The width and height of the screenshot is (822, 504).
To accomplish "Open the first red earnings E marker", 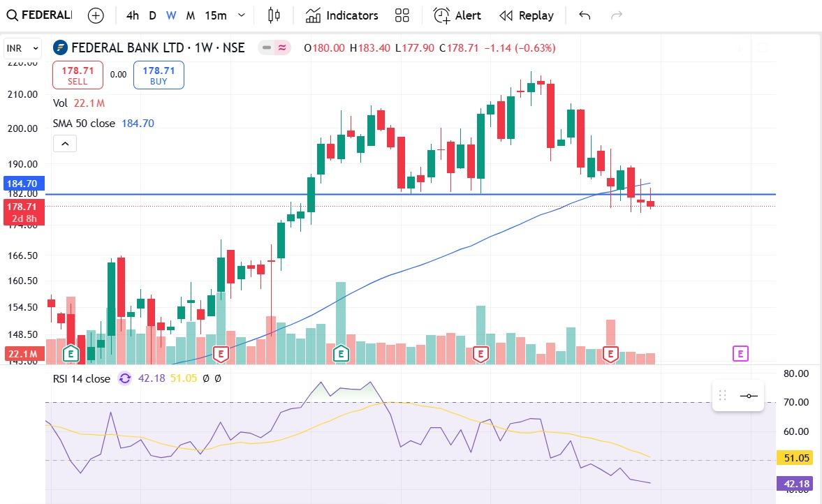I will (x=221, y=354).
